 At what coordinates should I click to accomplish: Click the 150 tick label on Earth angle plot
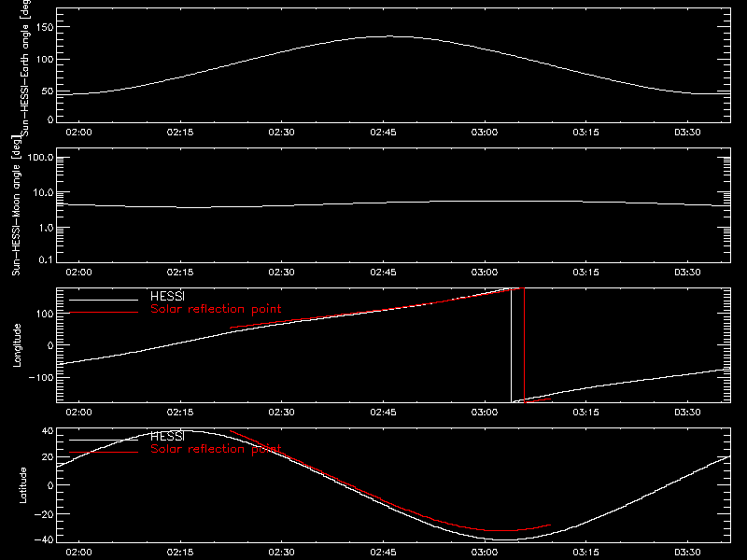pyautogui.click(x=45, y=28)
